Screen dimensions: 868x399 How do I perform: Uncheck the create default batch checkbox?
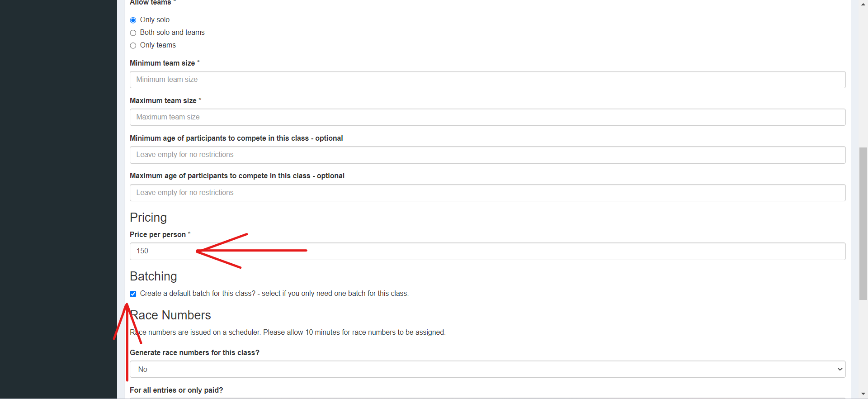tap(133, 294)
